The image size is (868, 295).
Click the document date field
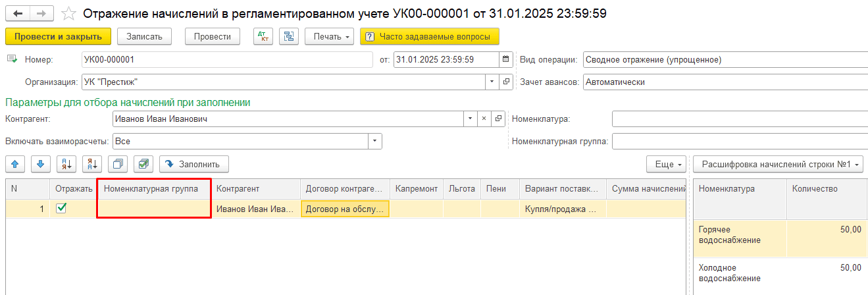click(447, 59)
